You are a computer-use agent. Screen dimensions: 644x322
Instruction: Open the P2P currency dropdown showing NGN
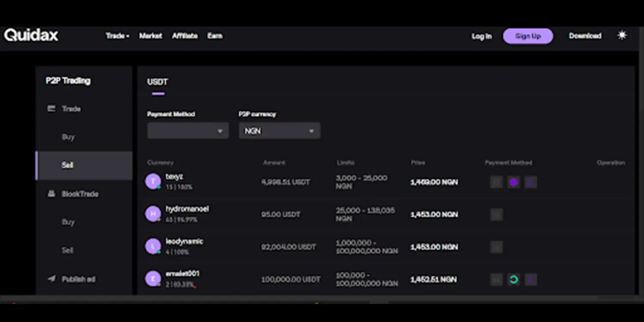coord(279,131)
